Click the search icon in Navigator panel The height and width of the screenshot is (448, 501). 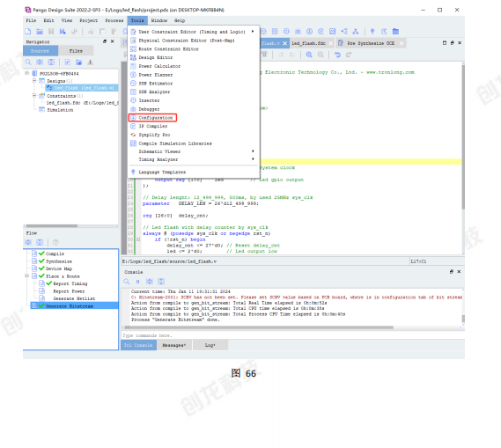pos(28,62)
